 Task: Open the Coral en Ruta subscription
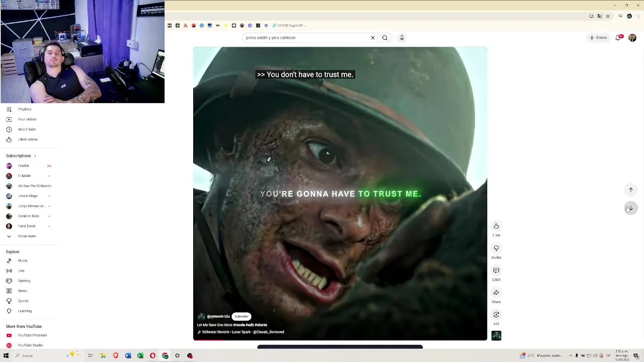(x=28, y=216)
